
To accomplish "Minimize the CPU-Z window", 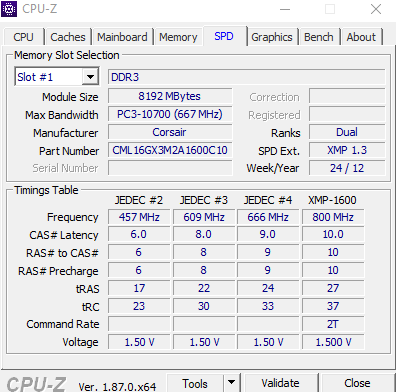I will 285,9.
